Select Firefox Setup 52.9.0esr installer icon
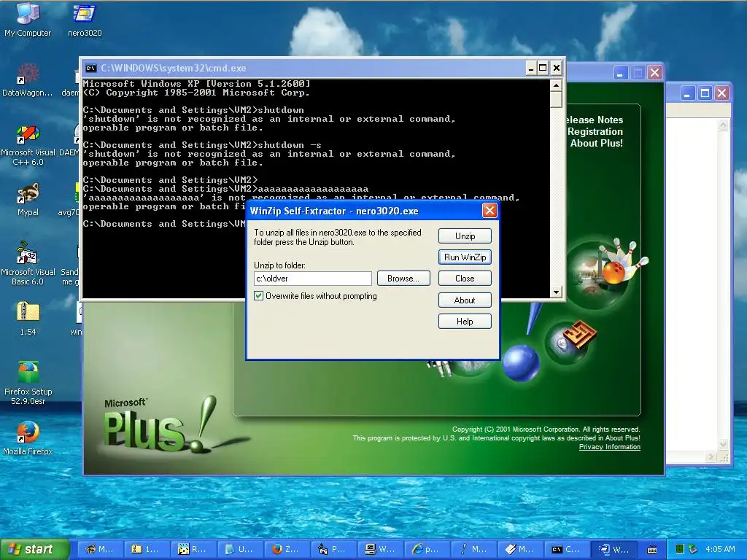Image resolution: width=747 pixels, height=560 pixels. click(28, 384)
